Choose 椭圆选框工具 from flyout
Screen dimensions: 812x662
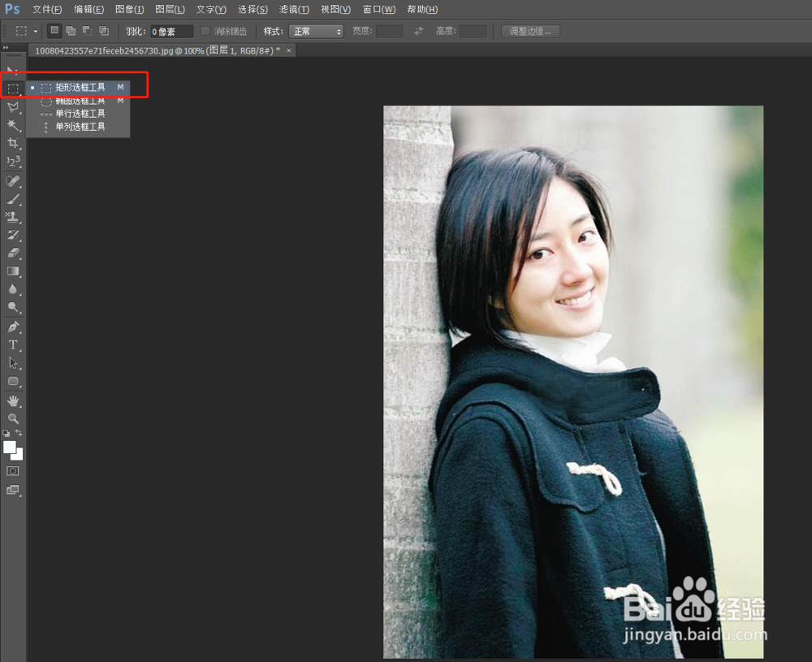[78, 101]
